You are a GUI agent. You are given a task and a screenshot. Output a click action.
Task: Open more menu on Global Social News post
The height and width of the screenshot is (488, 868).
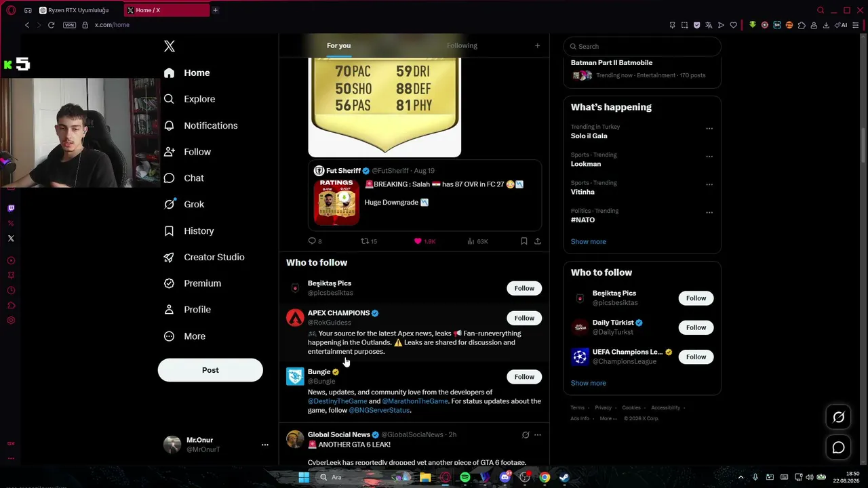[538, 435]
